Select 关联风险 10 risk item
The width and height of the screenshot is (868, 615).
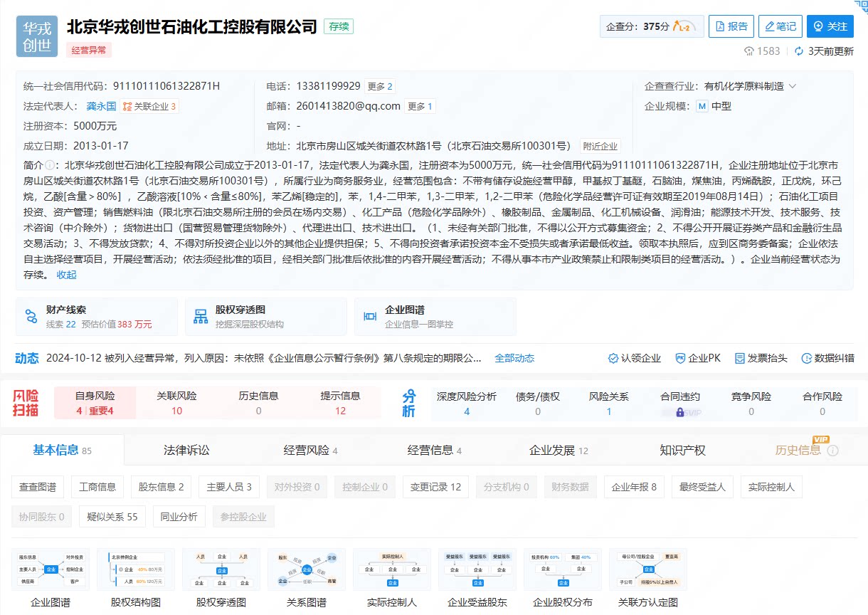pos(176,403)
